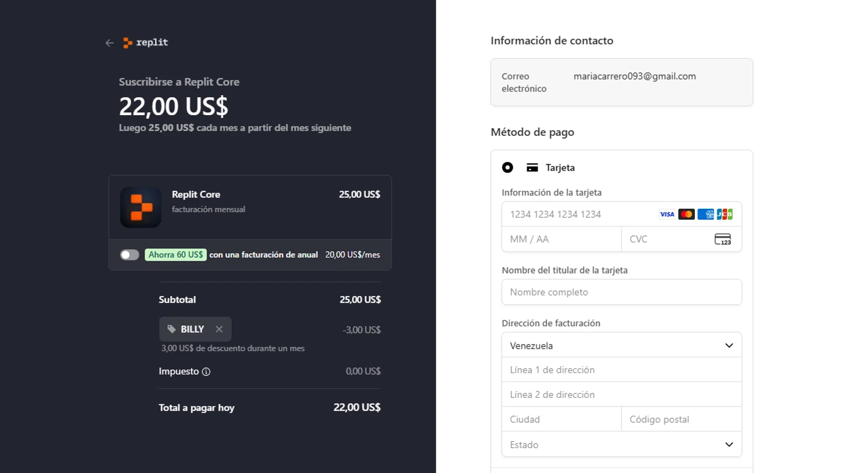Screen dimensions: 868x473
Task: Click the American Express logo
Action: (x=705, y=215)
